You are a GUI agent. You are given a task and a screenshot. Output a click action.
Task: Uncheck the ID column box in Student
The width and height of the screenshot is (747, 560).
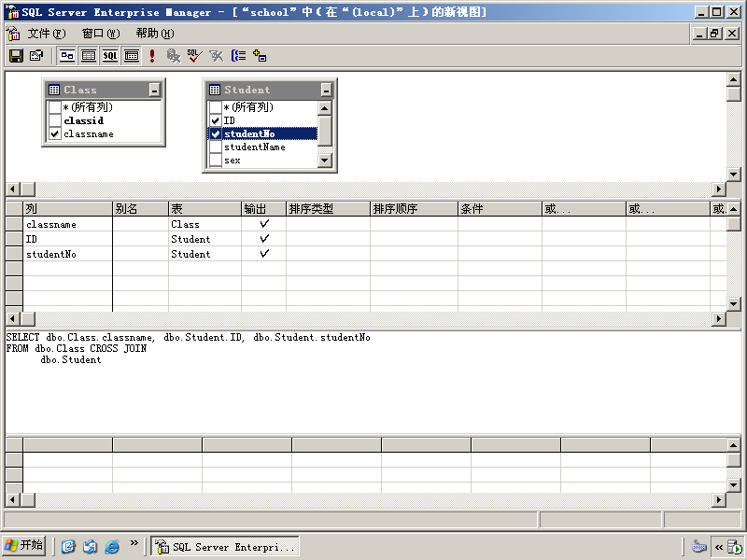coord(216,120)
